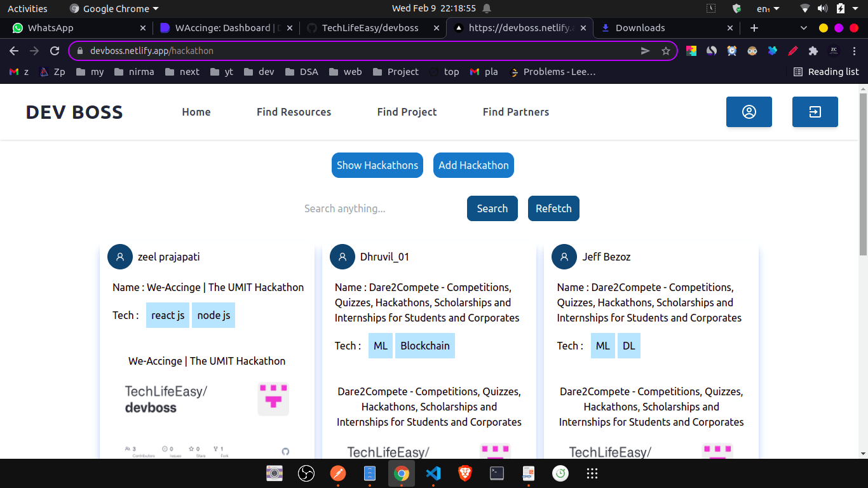Open the Files manager from the dock
This screenshot has height=488, width=868.
click(x=370, y=473)
